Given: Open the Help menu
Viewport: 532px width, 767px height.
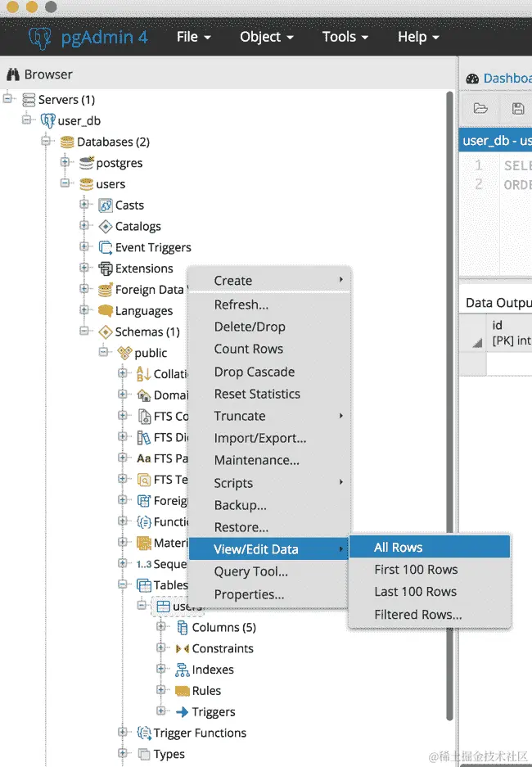Looking at the screenshot, I should pyautogui.click(x=418, y=37).
